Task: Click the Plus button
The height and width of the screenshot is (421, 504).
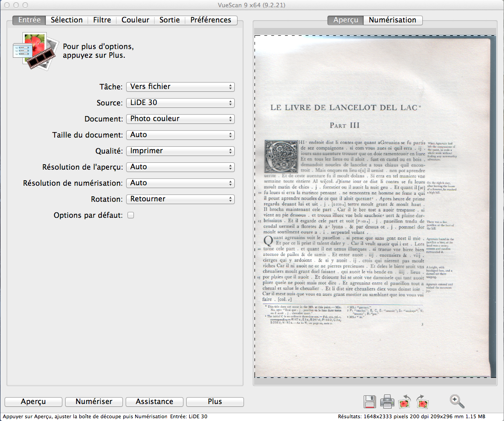Action: 215,402
